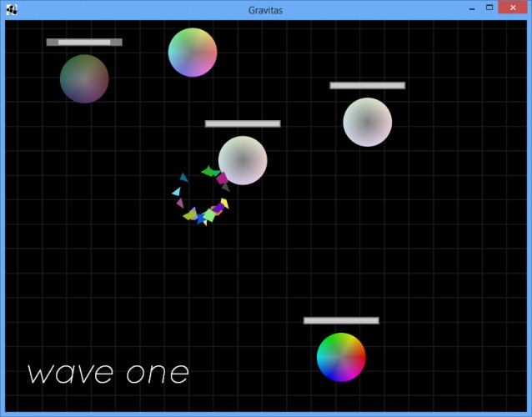Select the green shard atop the debris ring
Screen dimensions: 532x417
tap(210, 171)
